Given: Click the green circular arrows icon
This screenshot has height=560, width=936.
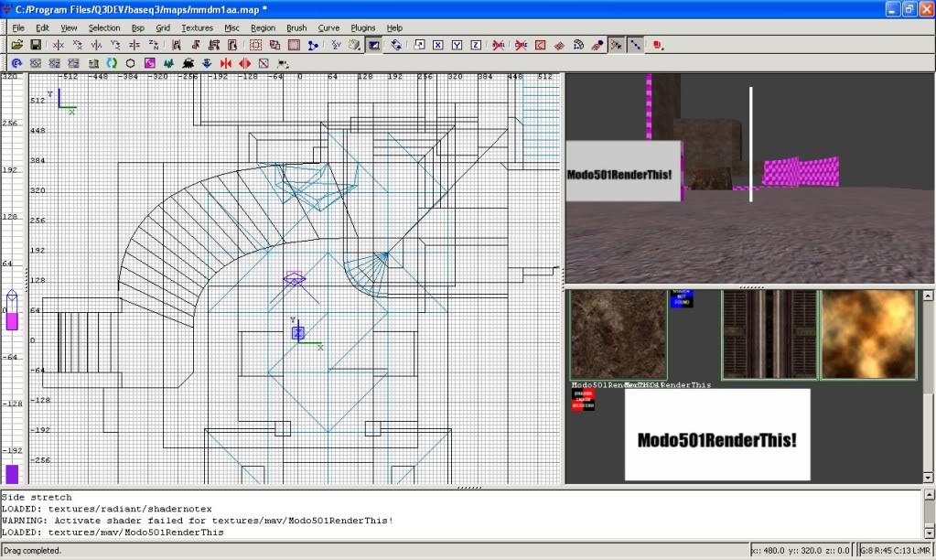Looking at the screenshot, I should point(112,63).
